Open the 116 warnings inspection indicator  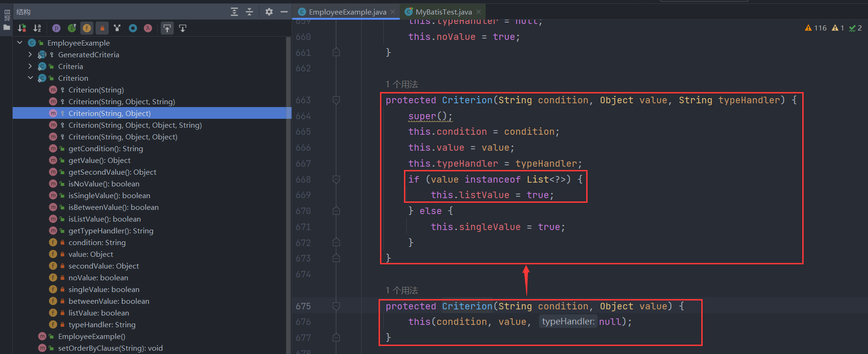pos(815,28)
